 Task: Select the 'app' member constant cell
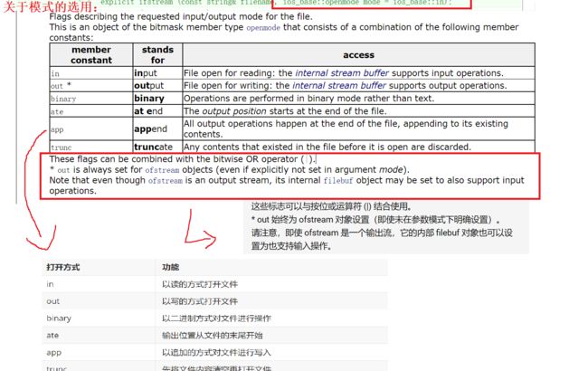[x=91, y=129]
